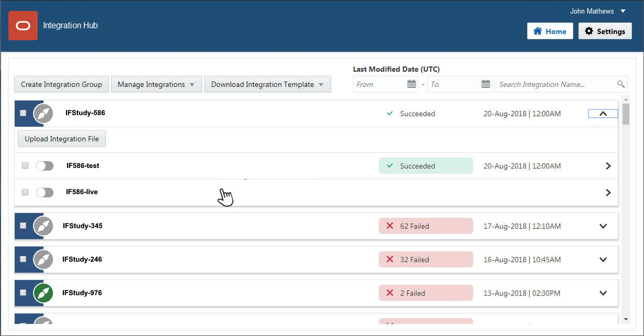The width and height of the screenshot is (644, 336).
Task: Open IF586-test details with right arrow
Action: [608, 166]
